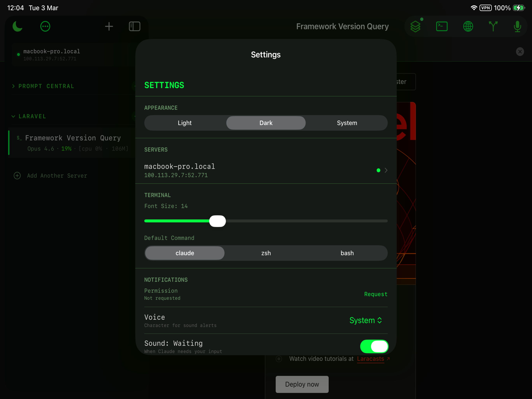The image size is (532, 399).
Task: Expand the PROMPT CENTRAL section
Action: pyautogui.click(x=43, y=86)
